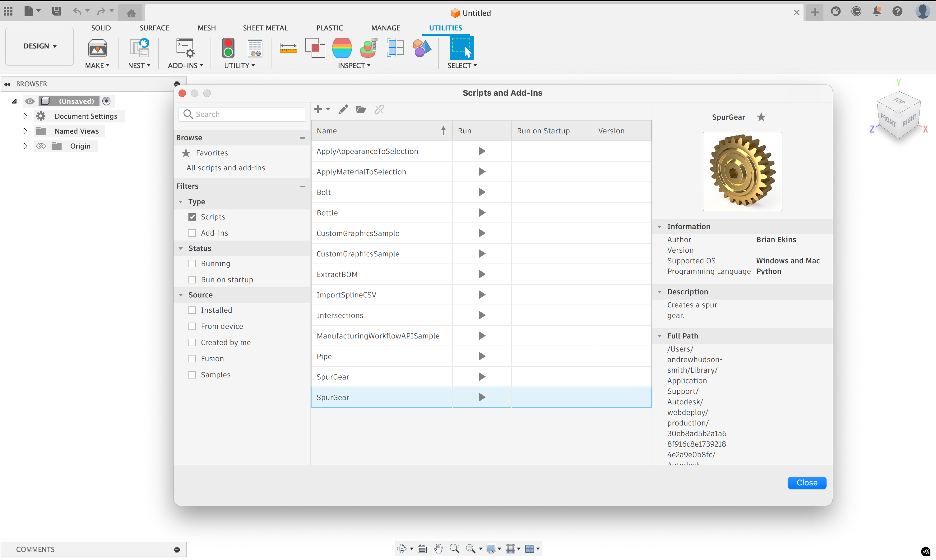
Task: Star SpurGear as a favorite
Action: [x=761, y=117]
